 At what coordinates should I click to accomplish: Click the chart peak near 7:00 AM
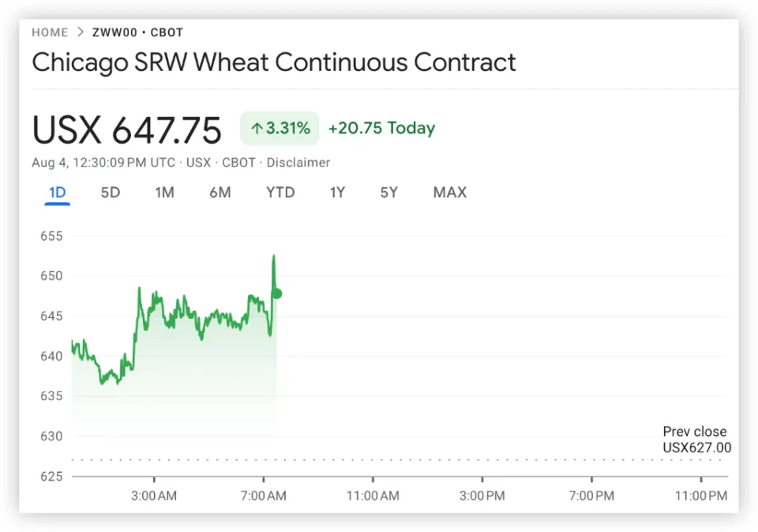tap(274, 256)
